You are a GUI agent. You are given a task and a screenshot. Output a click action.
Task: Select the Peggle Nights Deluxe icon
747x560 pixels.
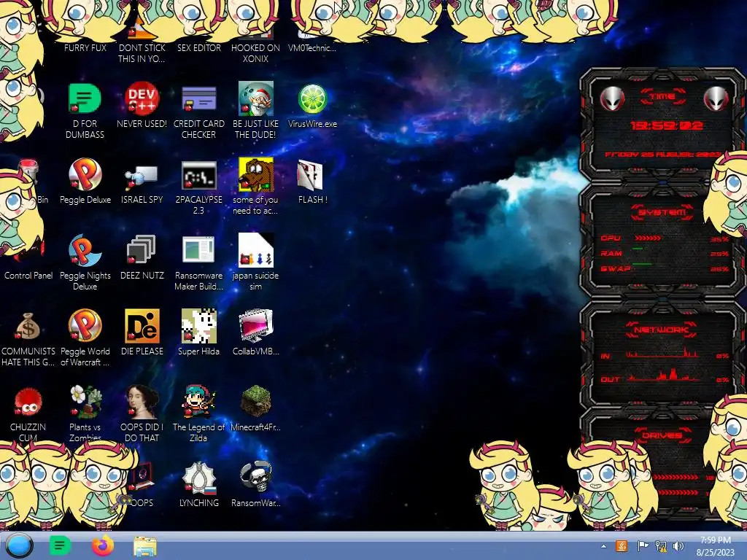(x=85, y=250)
